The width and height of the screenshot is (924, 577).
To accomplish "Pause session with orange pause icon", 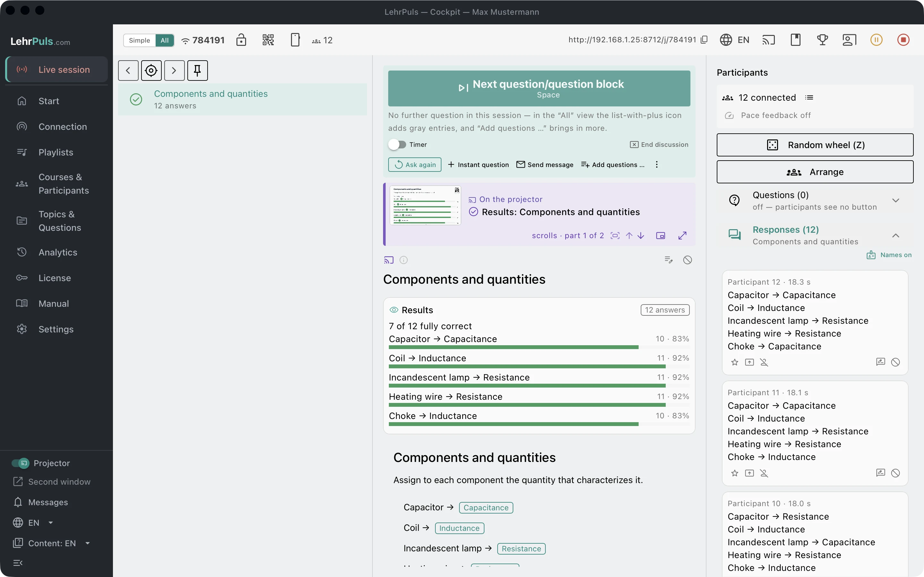I will [x=876, y=40].
